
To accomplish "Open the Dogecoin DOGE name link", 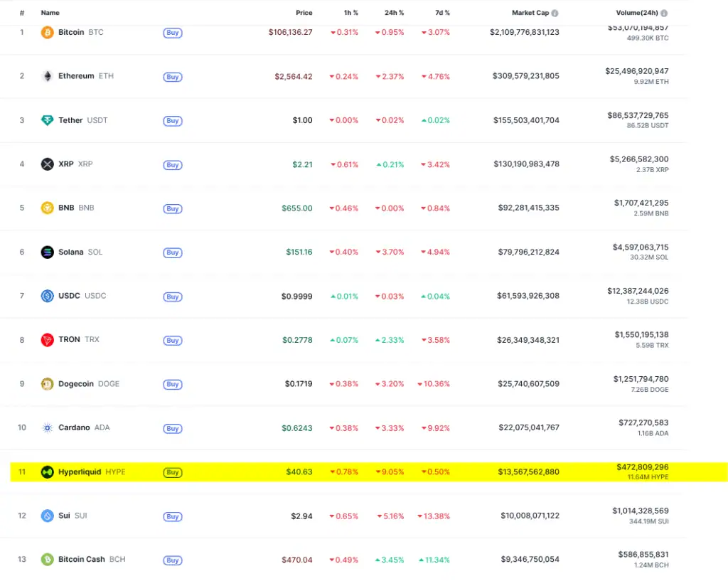I will (x=89, y=383).
